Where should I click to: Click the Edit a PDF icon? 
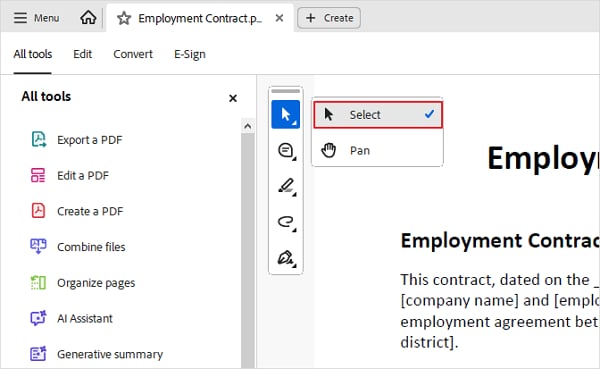pos(38,175)
